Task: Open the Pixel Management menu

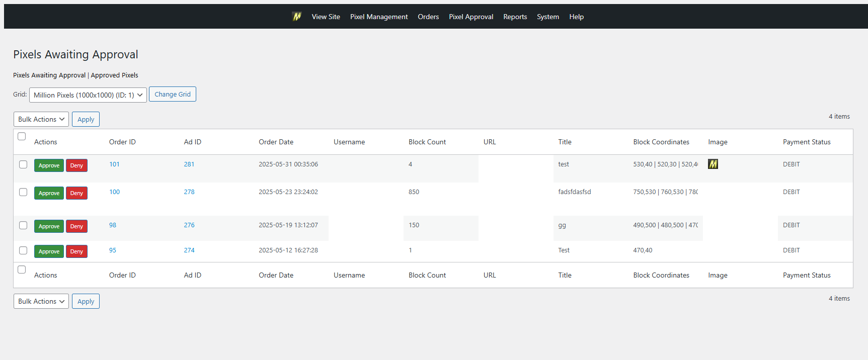Action: [379, 17]
